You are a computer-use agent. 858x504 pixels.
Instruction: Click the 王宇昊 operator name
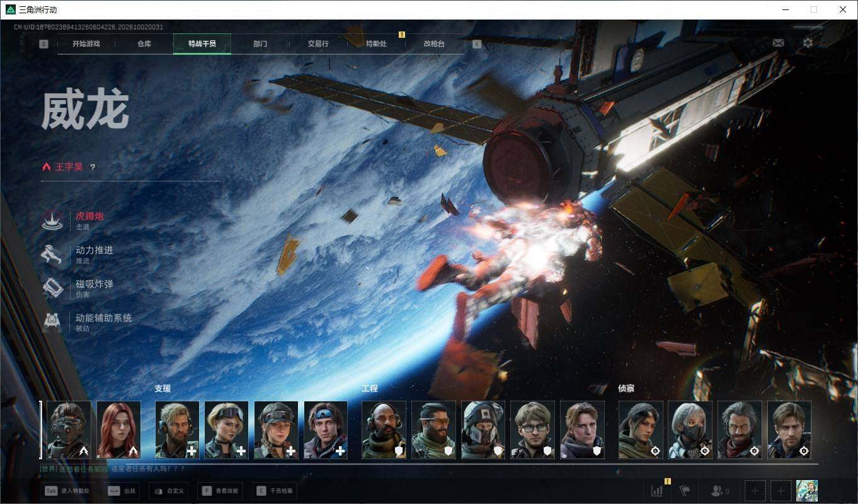pos(69,167)
